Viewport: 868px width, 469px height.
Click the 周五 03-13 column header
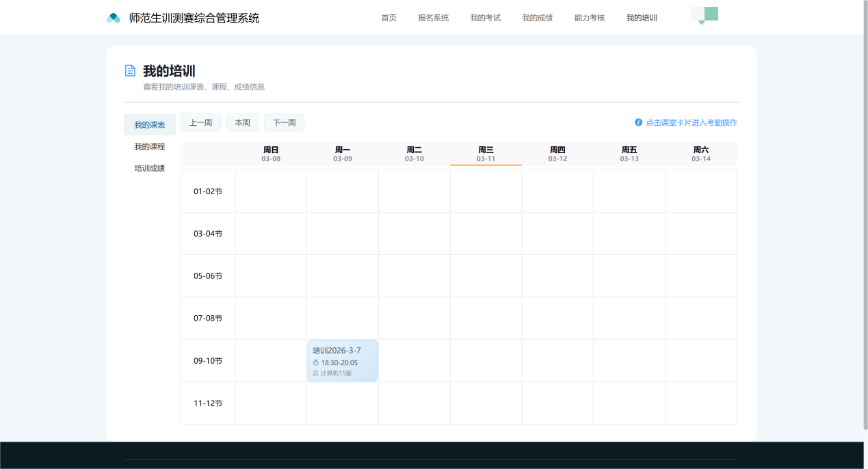coord(629,154)
